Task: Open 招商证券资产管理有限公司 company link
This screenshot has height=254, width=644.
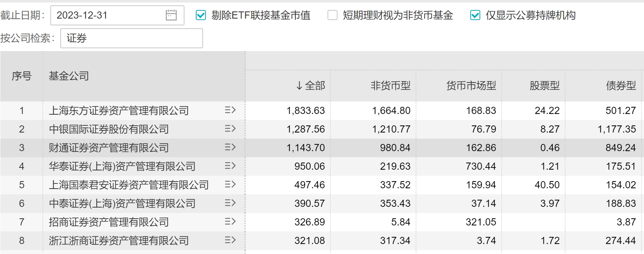Action: coord(109,222)
